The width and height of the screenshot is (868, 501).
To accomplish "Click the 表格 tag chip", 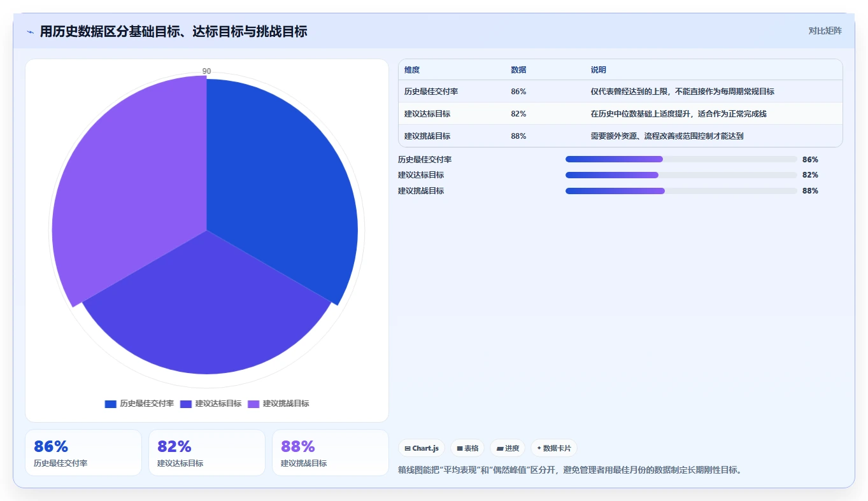I will (467, 448).
